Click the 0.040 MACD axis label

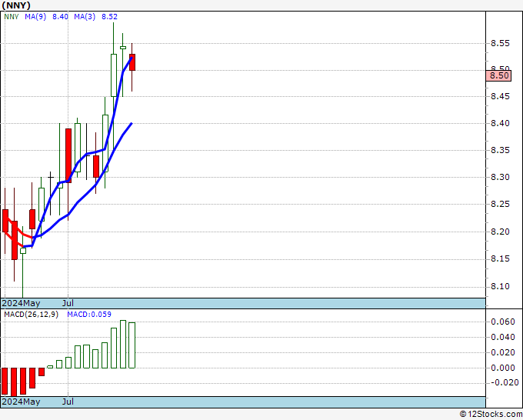pyautogui.click(x=503, y=337)
